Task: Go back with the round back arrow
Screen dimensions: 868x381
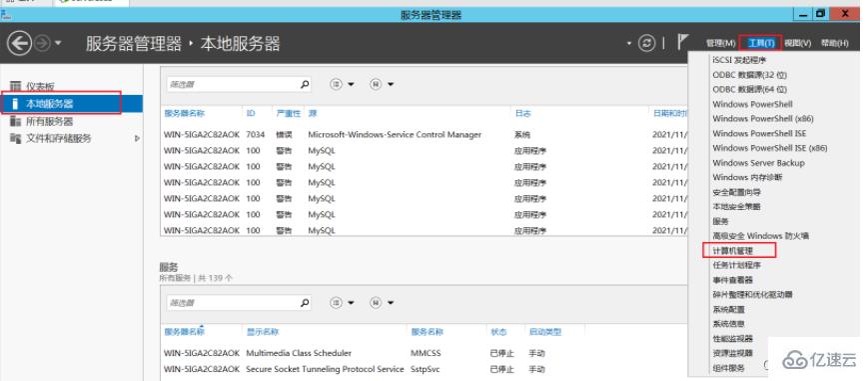Action: (x=19, y=43)
